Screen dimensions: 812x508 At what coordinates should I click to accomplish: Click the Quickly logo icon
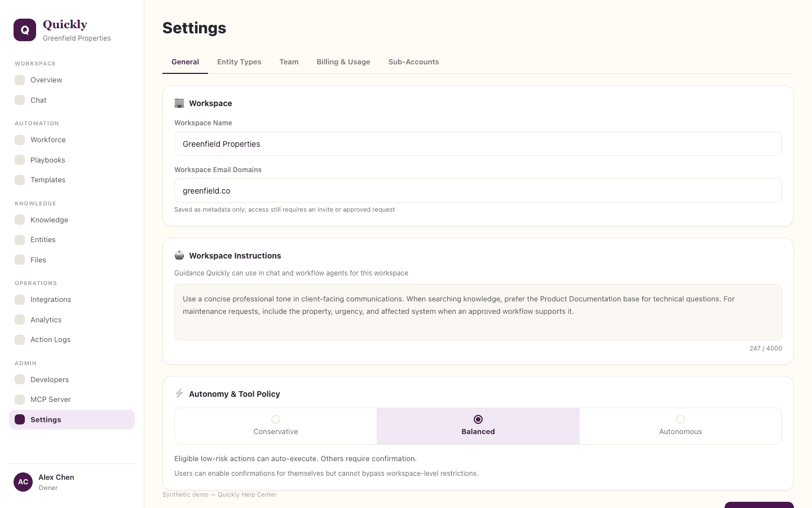[x=25, y=30]
